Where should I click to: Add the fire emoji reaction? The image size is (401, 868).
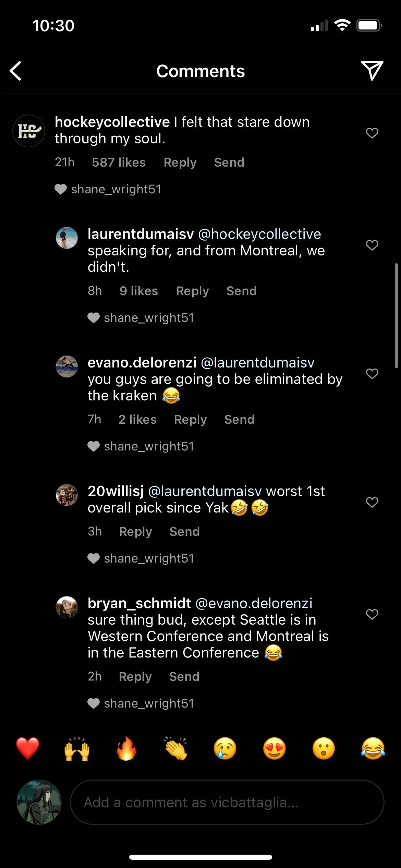coord(126,748)
